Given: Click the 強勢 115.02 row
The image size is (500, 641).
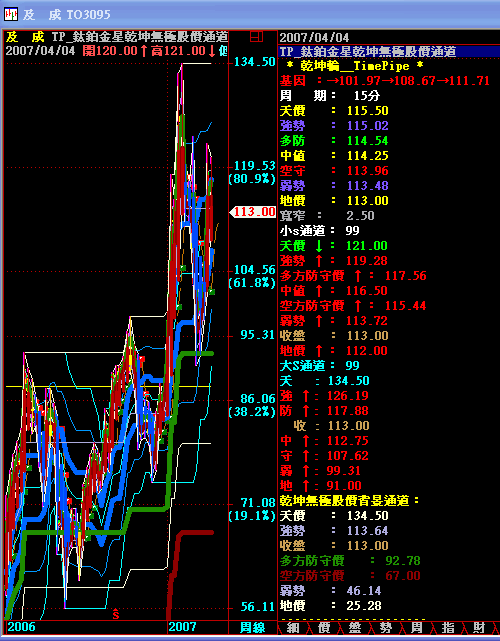Looking at the screenshot, I should (334, 126).
